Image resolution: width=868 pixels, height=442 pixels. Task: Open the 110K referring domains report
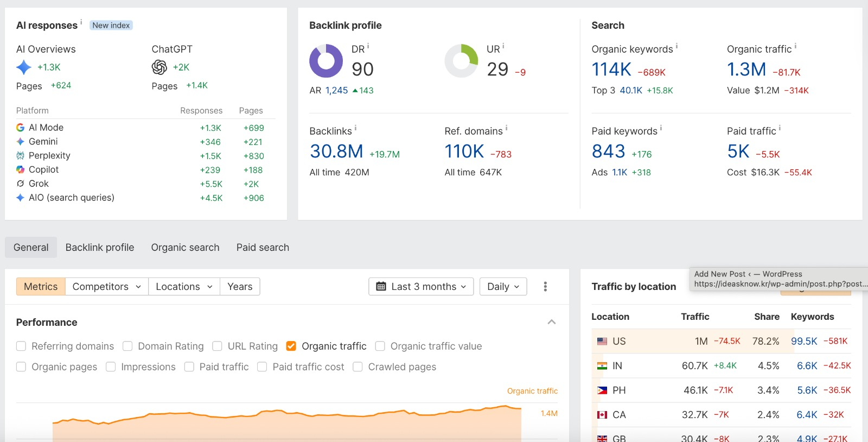(464, 151)
